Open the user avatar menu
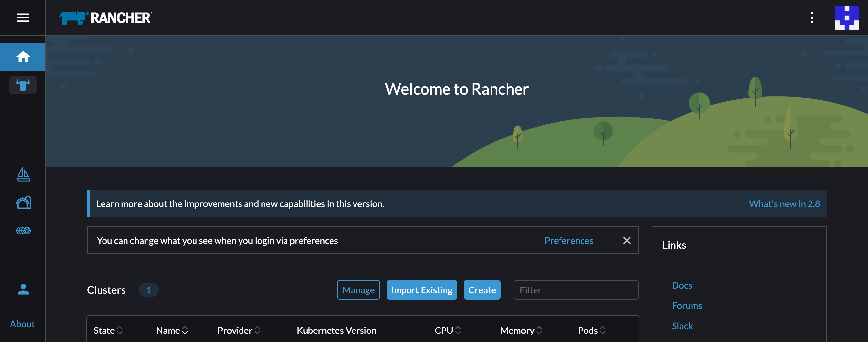The image size is (868, 342). tap(846, 18)
